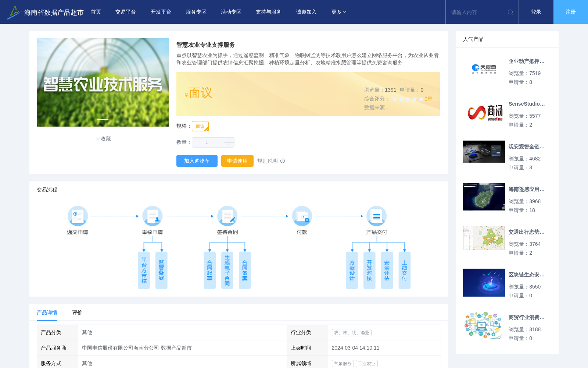This screenshot has height=368, width=588.
Task: Click the 安全评估 sub-step box
Action: [x=387, y=270]
